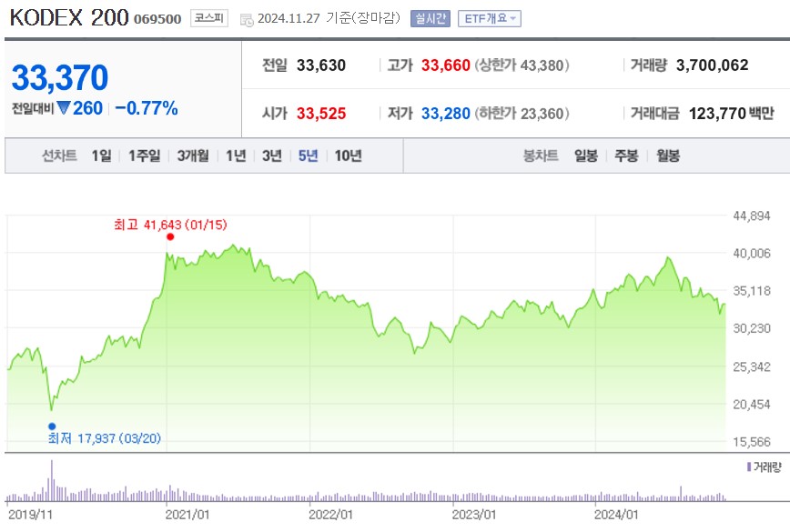Click the 15,566 y-axis value
This screenshot has width=790, height=532.
point(752,442)
